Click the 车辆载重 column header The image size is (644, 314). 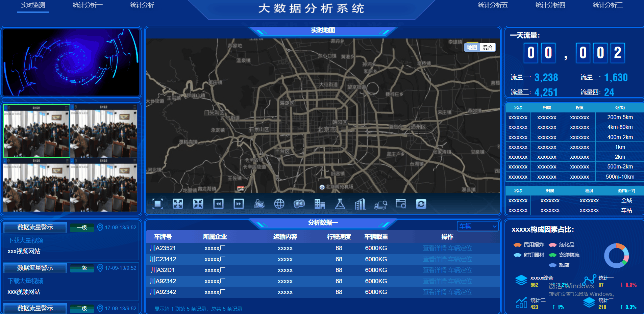(376, 237)
